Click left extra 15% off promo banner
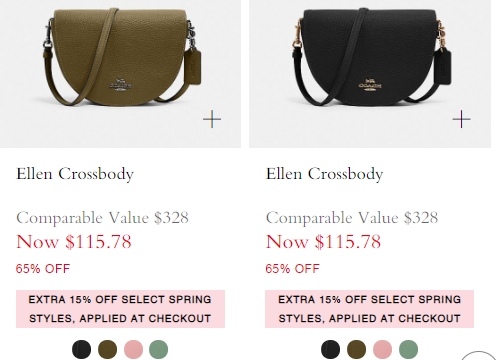The image size is (497, 360). click(x=120, y=309)
